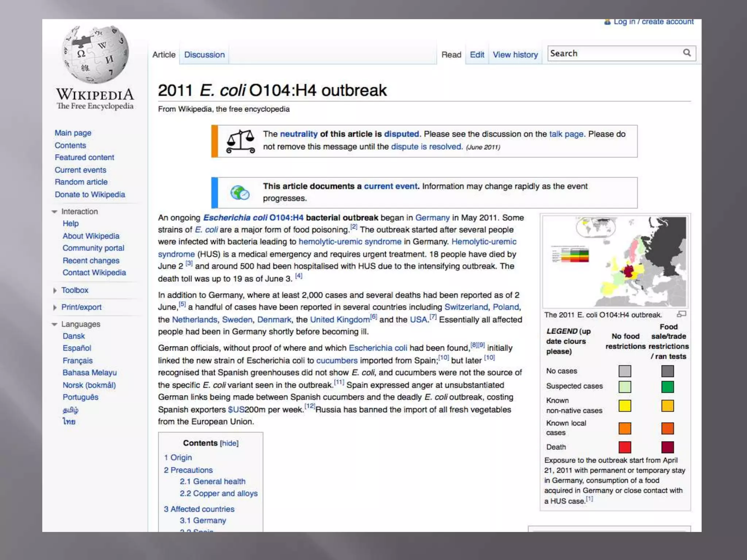Click the yellow non-native cases swatch
747x560 pixels.
624,406
